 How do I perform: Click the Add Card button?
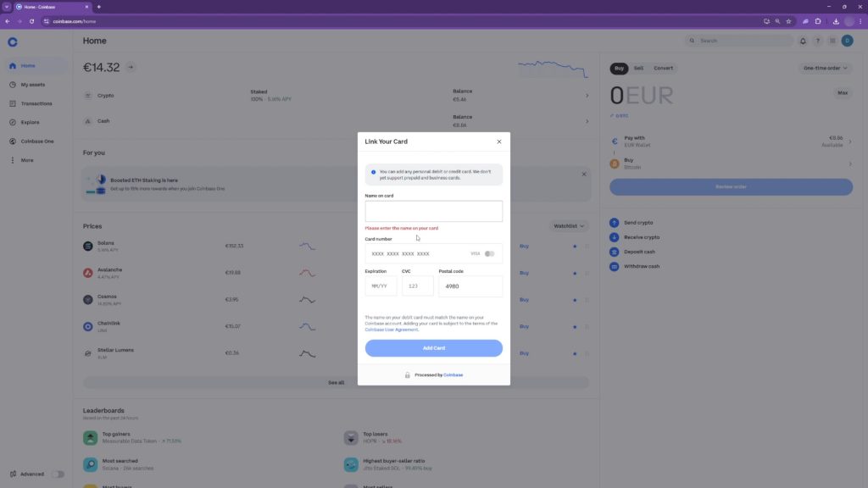click(433, 348)
